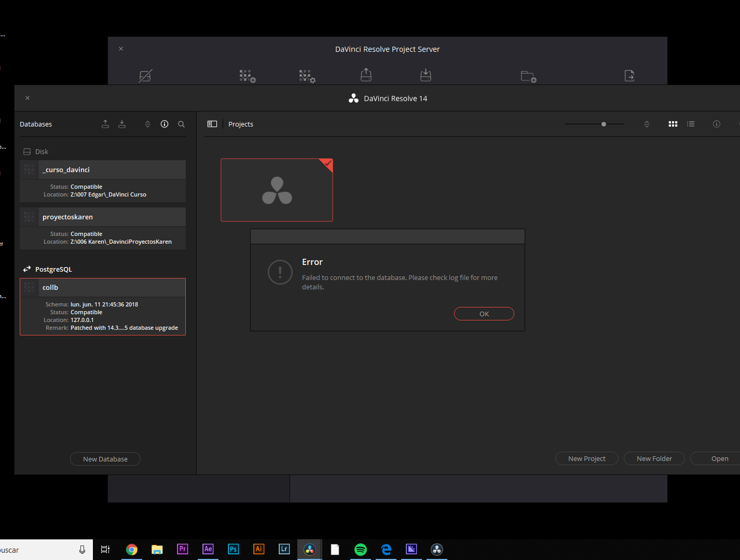Click the New Database button
Viewport: 740px width, 560px height.
click(105, 459)
